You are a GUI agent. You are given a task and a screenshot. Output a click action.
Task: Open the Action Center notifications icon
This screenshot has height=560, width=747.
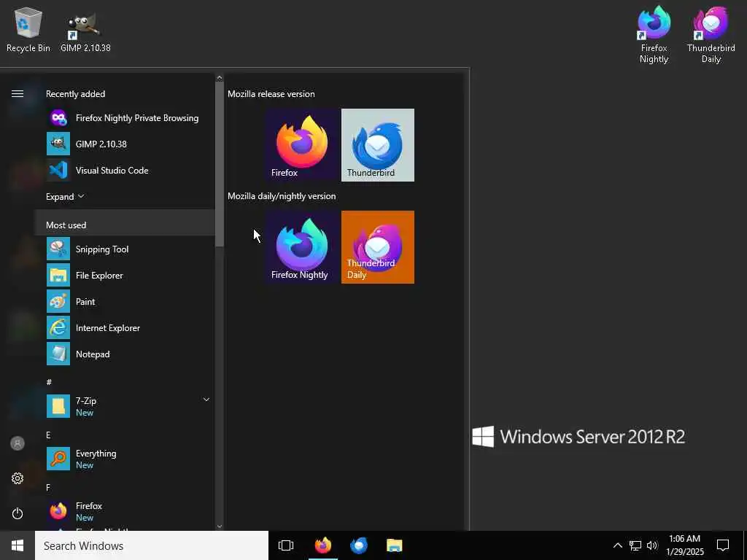(x=723, y=545)
